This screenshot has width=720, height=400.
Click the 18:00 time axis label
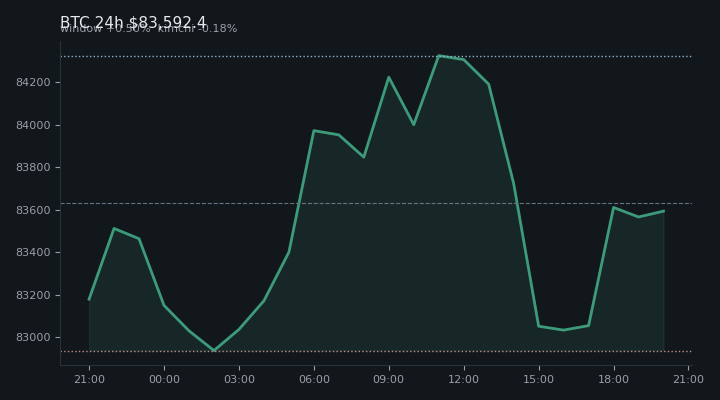pos(613,379)
